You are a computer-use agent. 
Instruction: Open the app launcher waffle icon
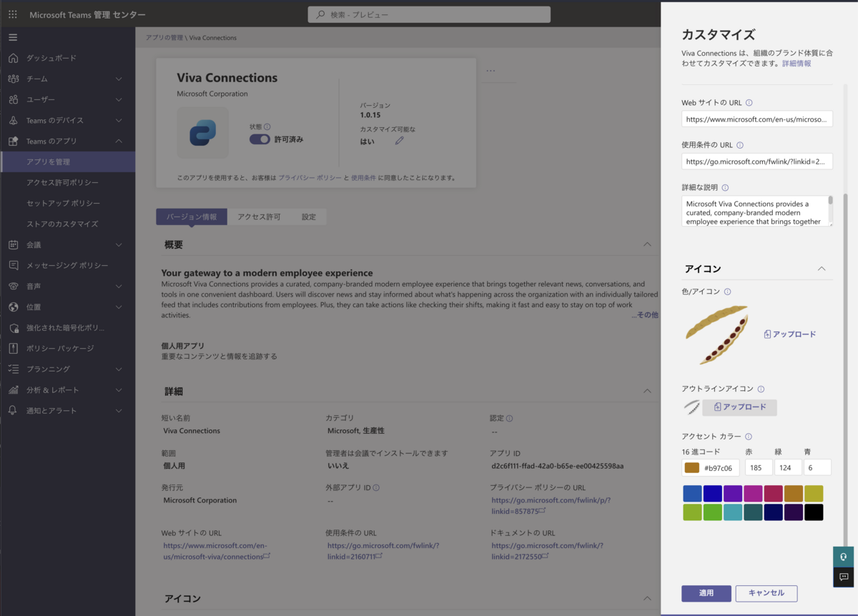click(x=13, y=14)
